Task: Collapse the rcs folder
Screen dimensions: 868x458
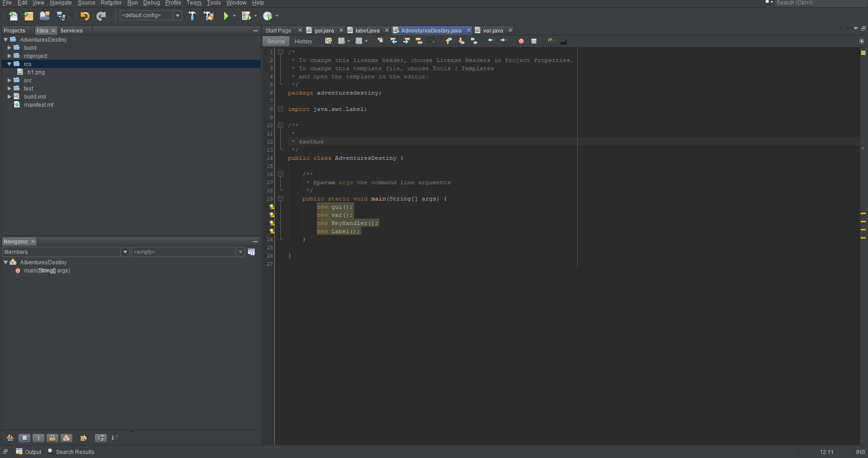Action: 8,64
